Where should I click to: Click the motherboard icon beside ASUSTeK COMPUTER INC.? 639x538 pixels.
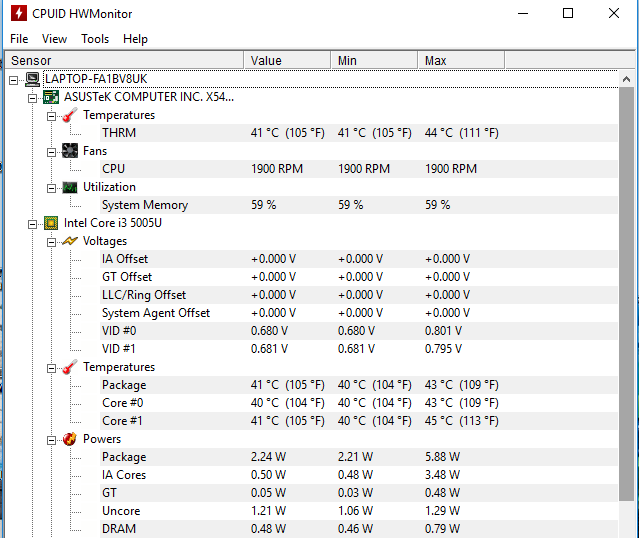point(51,97)
